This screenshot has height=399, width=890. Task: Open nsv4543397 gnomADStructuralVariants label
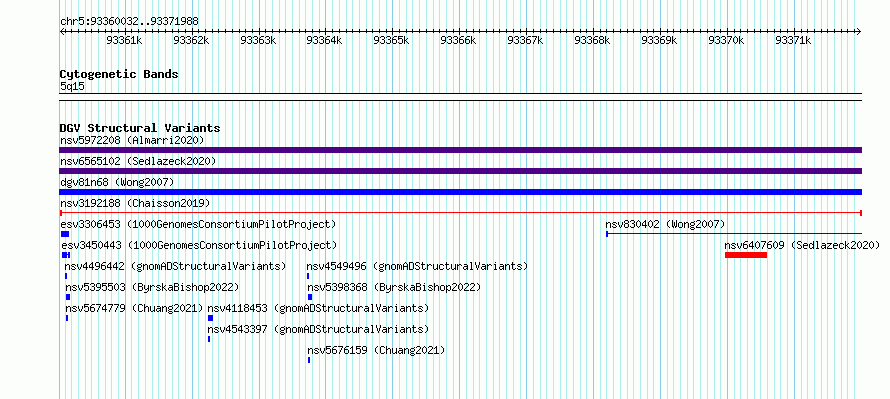coord(318,329)
